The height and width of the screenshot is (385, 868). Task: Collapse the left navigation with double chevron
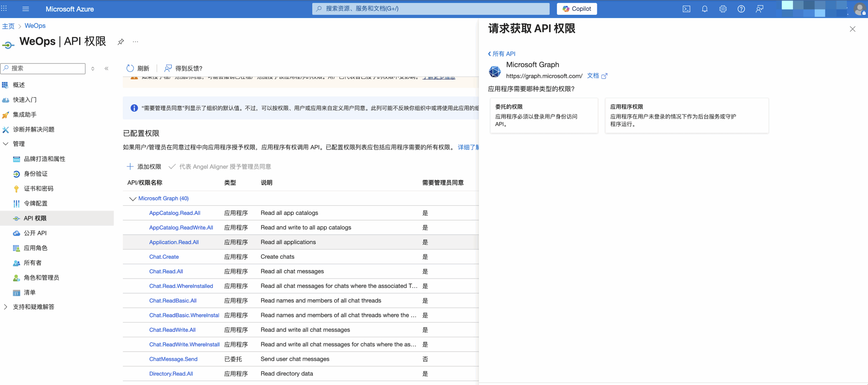(106, 69)
